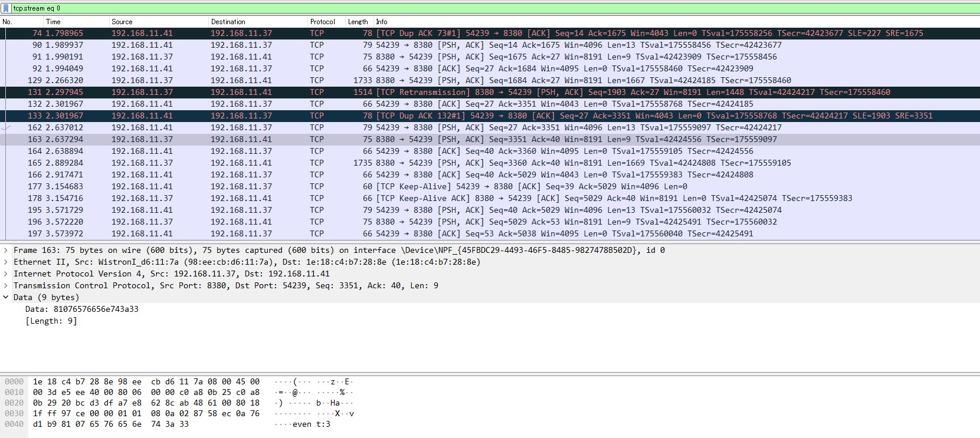Select the Data: 81076576656e743a33 field

point(82,309)
